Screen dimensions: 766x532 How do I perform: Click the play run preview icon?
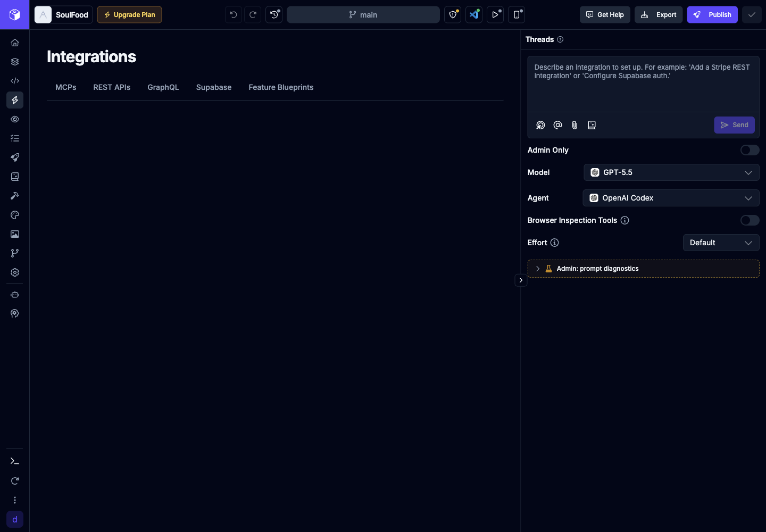pos(495,15)
